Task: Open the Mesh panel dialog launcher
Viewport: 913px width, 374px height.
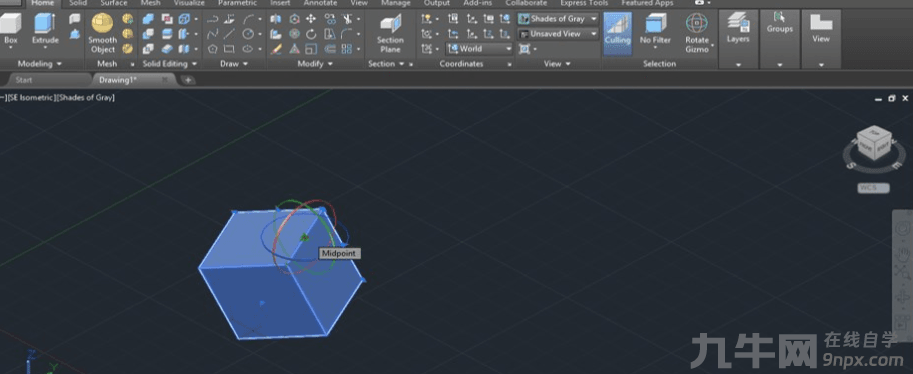Action: click(x=132, y=64)
